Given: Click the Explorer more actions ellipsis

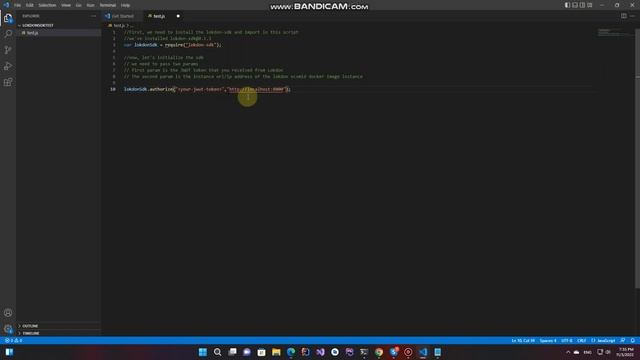Looking at the screenshot, I should pos(93,16).
